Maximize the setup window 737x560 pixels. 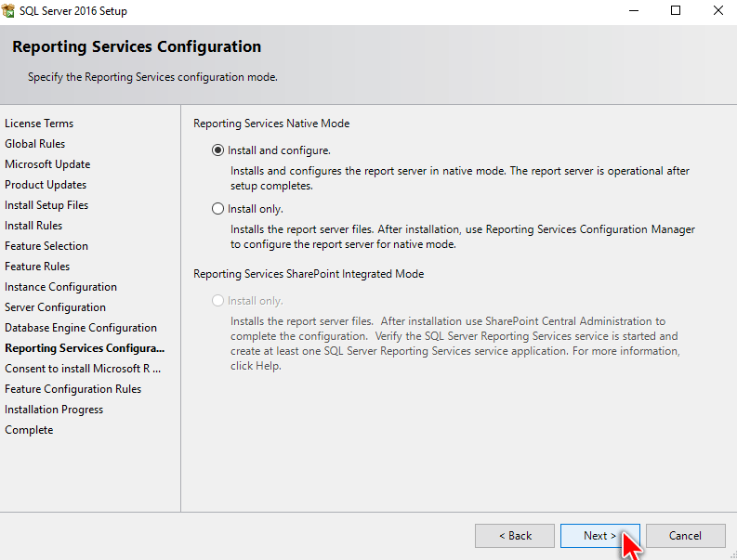click(676, 10)
